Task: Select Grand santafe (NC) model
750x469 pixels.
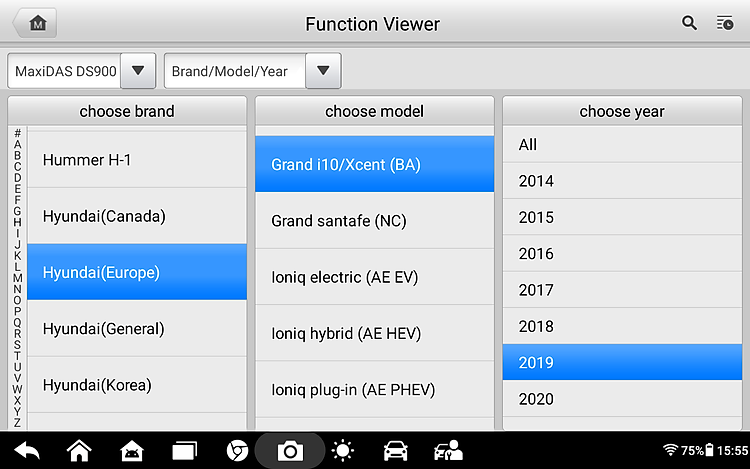Action: click(375, 221)
